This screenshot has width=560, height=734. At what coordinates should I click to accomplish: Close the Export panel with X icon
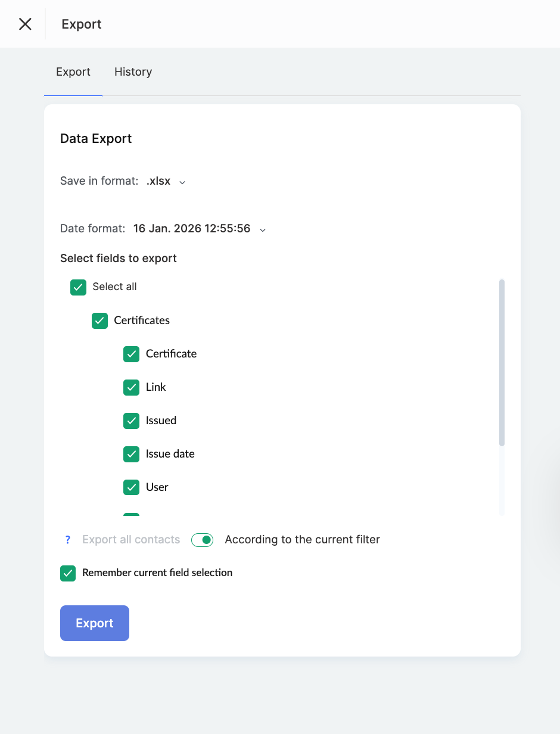click(x=25, y=24)
